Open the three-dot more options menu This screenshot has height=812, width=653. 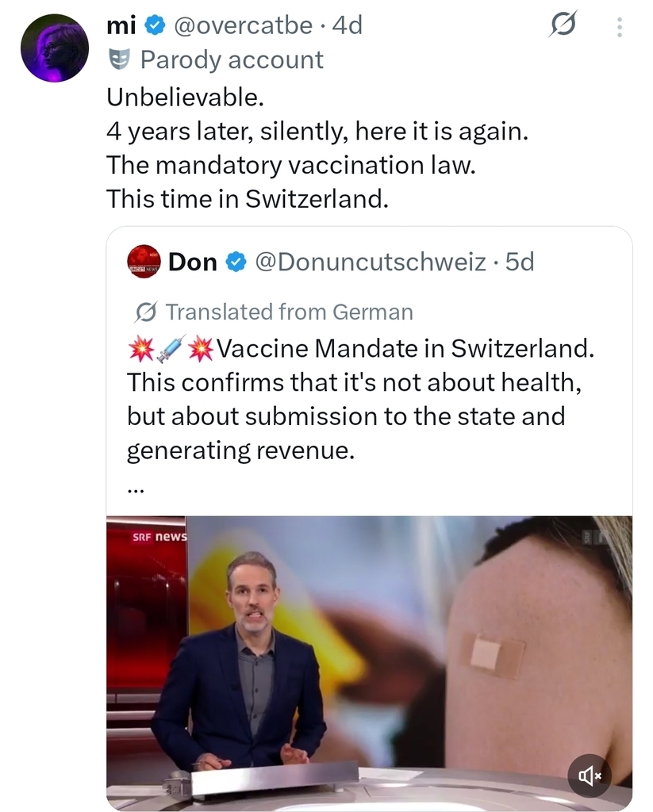pos(619,28)
